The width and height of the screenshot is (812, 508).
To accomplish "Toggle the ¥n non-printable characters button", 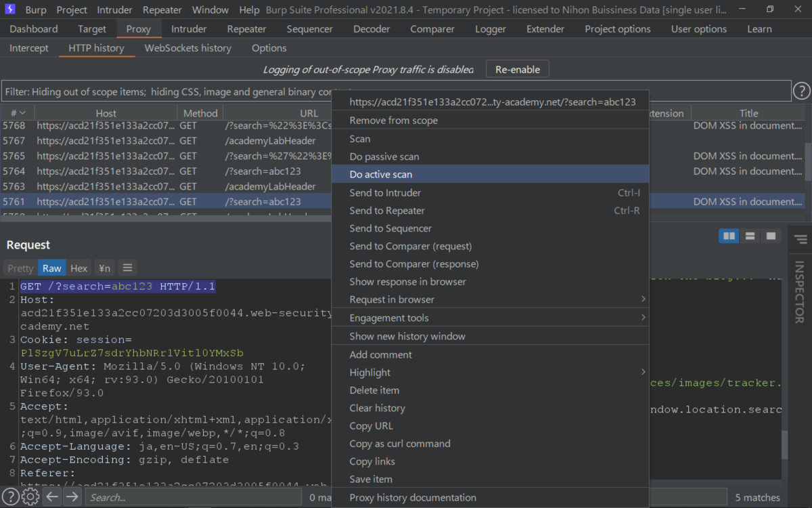I will point(104,268).
